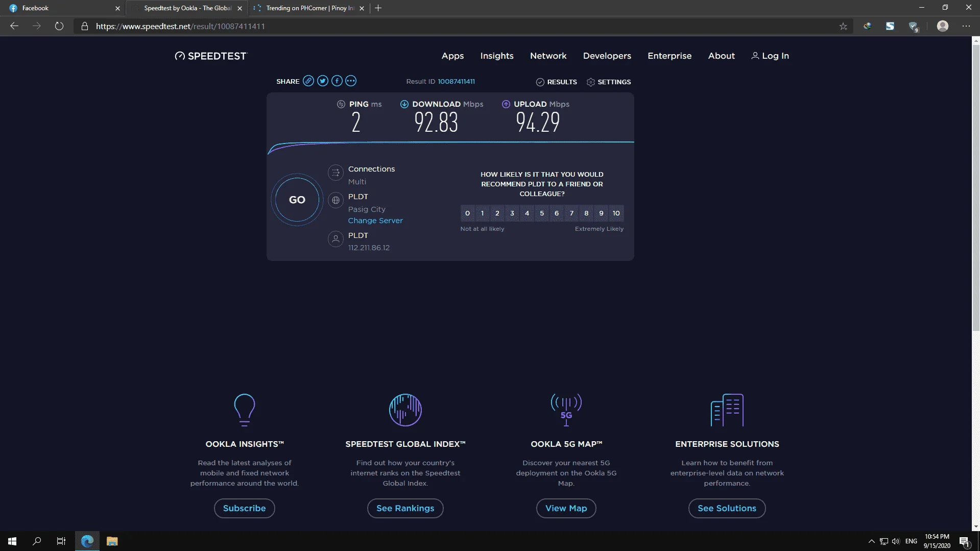
Task: Open the notification center
Action: coord(964,541)
